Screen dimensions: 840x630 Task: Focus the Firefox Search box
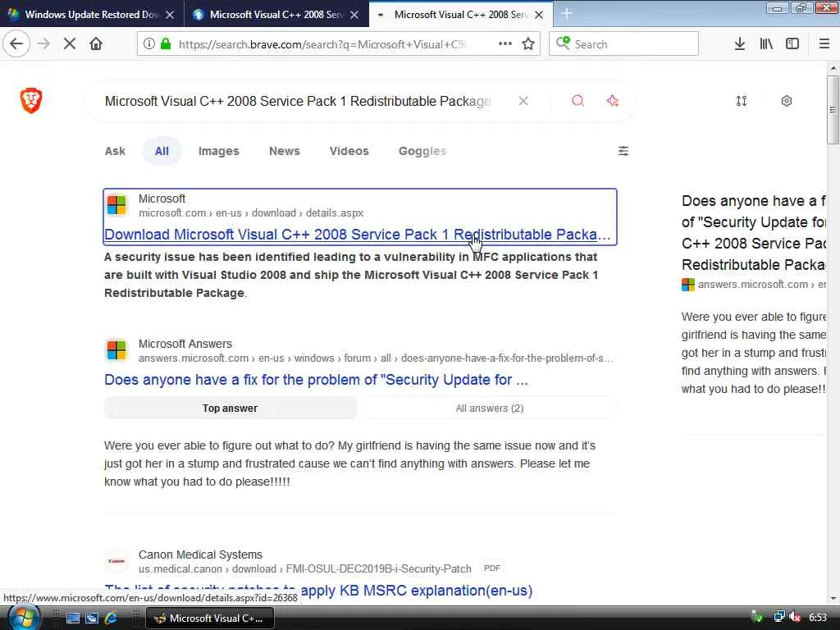tap(624, 44)
